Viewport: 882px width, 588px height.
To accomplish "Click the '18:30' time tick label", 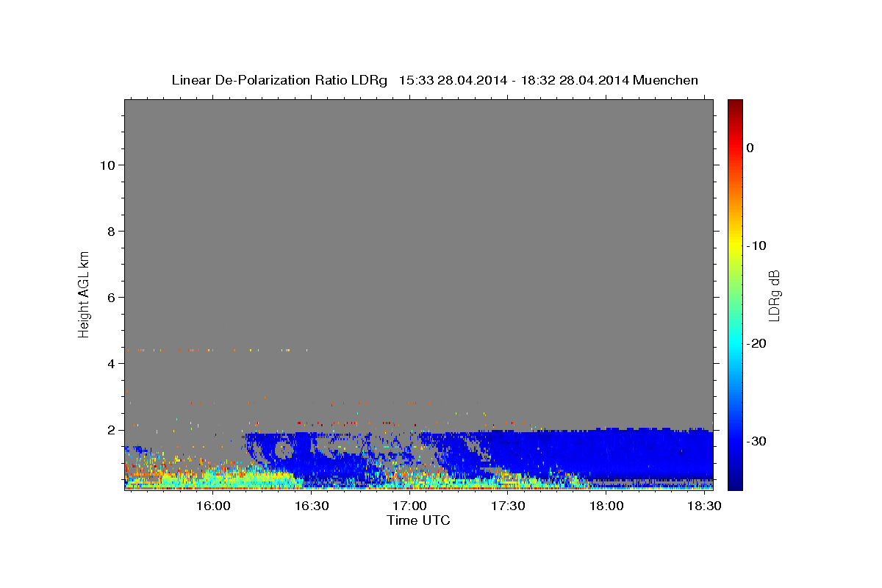I will tap(704, 506).
